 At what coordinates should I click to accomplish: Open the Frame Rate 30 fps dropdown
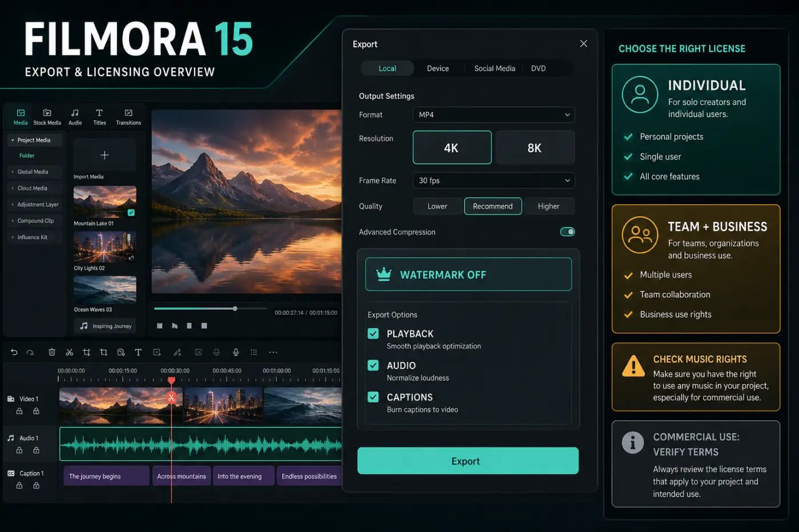point(494,180)
